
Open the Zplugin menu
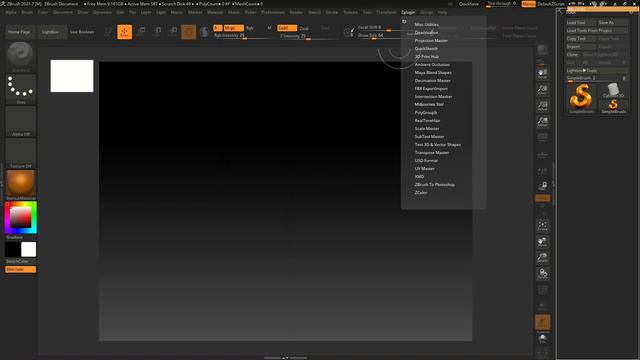[x=408, y=12]
